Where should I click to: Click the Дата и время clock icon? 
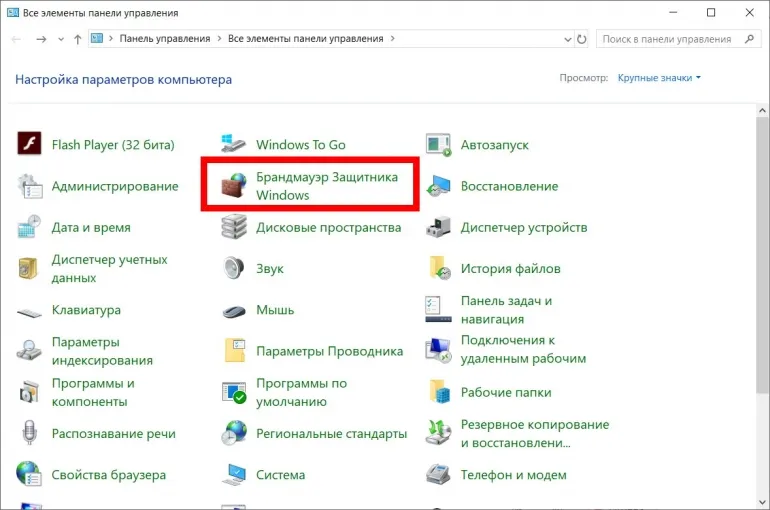coord(29,228)
